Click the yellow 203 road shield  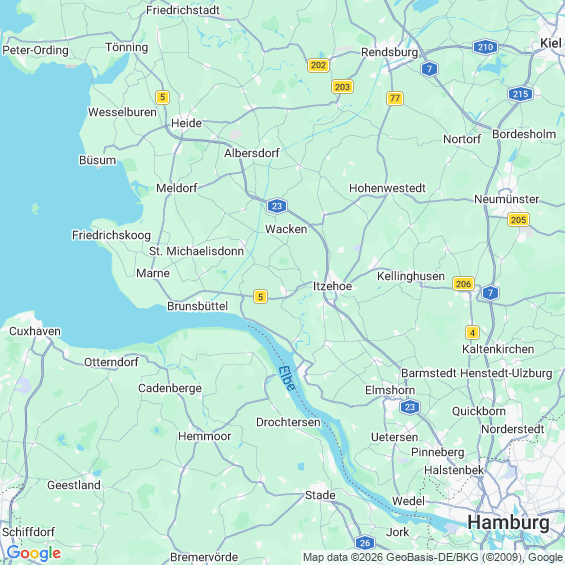pos(342,86)
